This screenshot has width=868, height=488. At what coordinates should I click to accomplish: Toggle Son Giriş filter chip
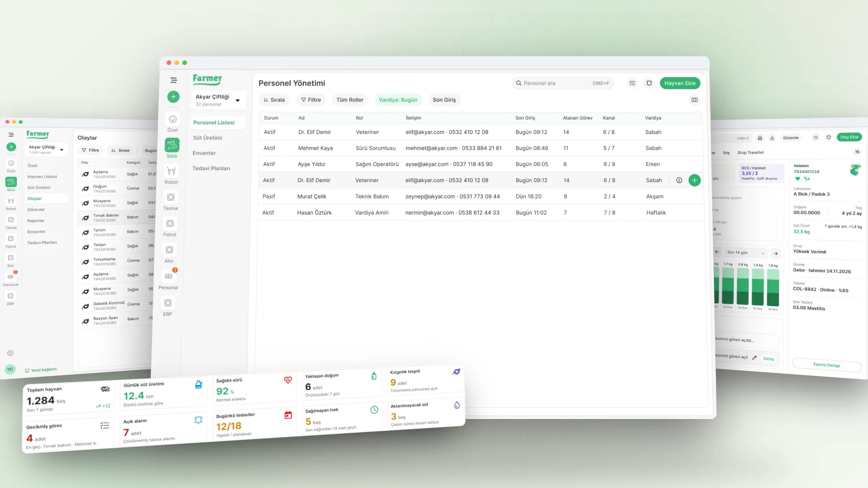444,100
